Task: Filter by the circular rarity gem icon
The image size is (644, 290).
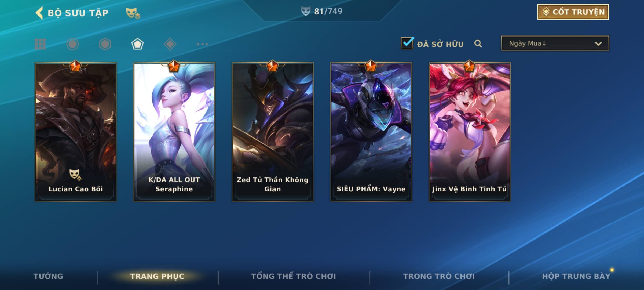Action: (73, 44)
